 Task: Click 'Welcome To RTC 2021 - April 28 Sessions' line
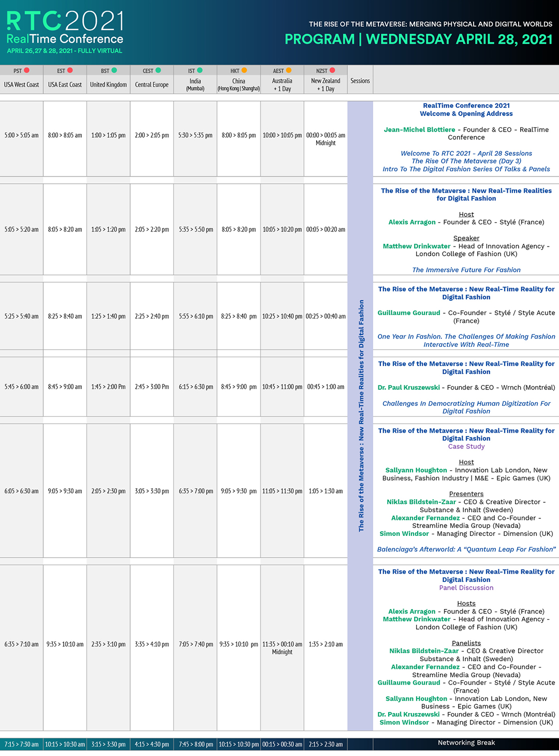(466, 153)
